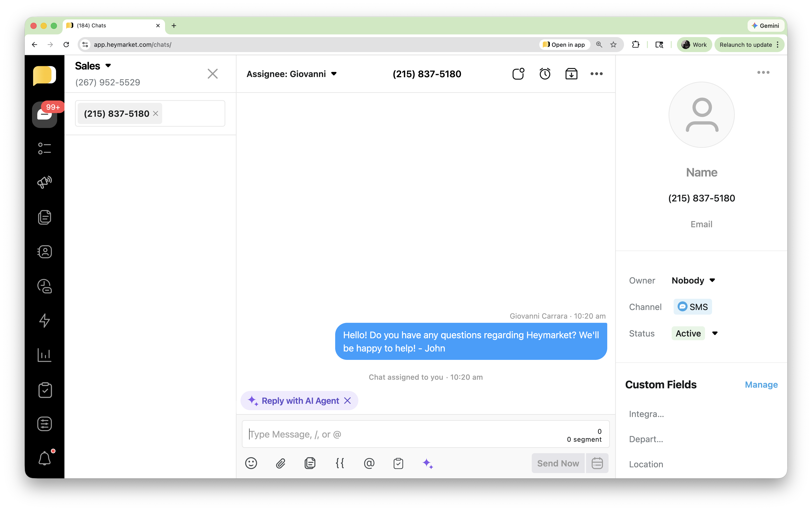Open the schedule message calendar button
812x511 pixels.
597,463
